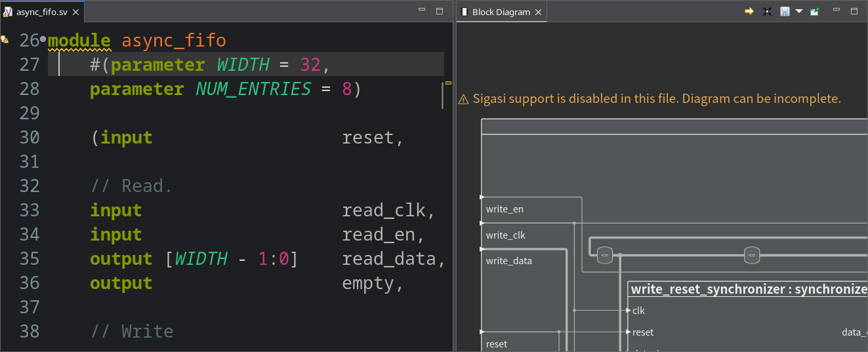Toggle the pin view icon in Block Diagram
The width and height of the screenshot is (868, 352).
(814, 12)
